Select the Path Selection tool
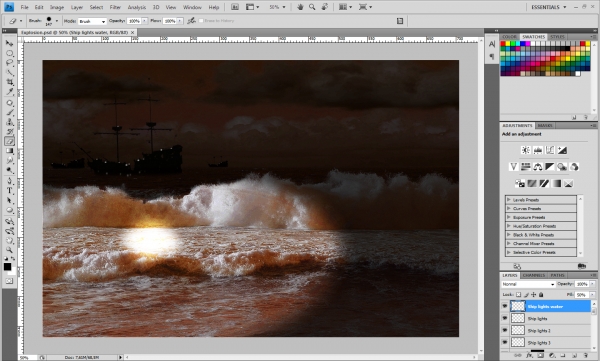The width and height of the screenshot is (600, 361). pos(9,200)
